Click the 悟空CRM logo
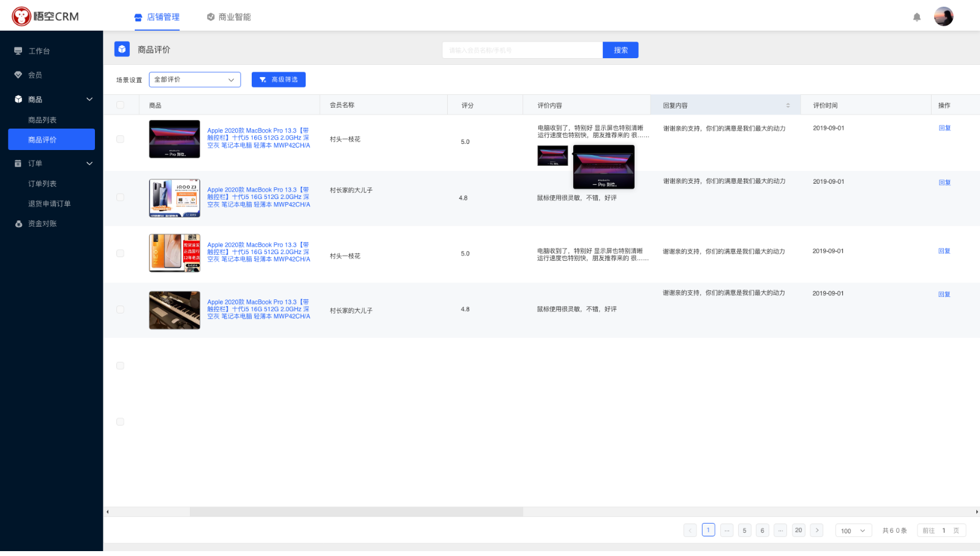This screenshot has width=980, height=556. pyautogui.click(x=45, y=17)
